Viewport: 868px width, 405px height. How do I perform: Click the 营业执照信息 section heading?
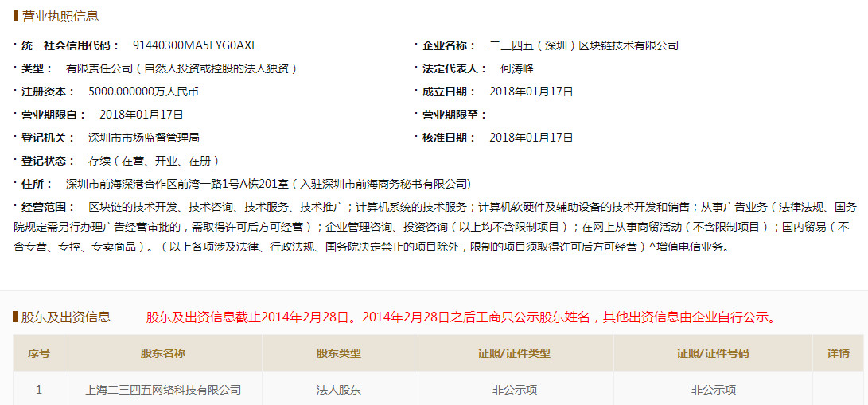[60, 16]
